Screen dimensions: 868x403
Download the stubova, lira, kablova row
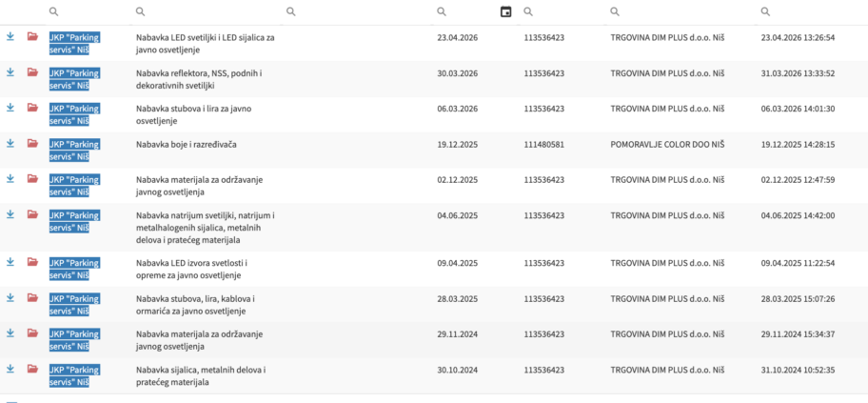coord(10,297)
